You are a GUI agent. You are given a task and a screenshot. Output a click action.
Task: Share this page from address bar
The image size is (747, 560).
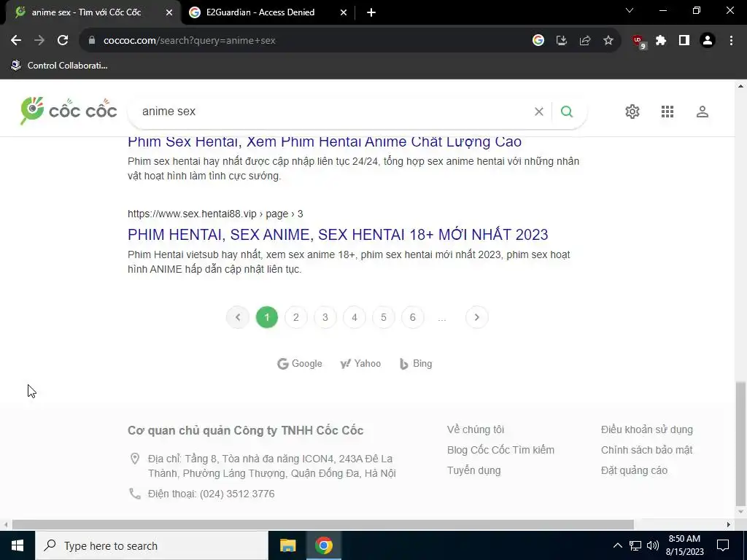coord(585,41)
